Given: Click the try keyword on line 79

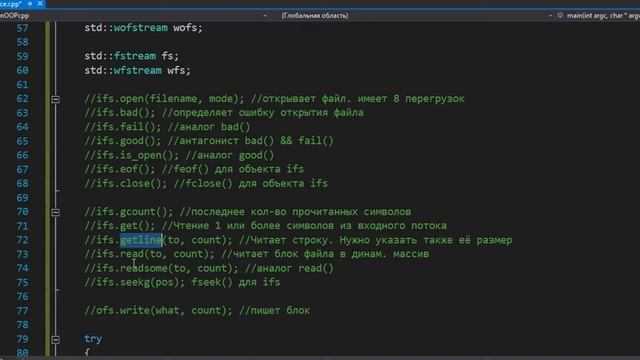Looking at the screenshot, I should click(x=93, y=339).
